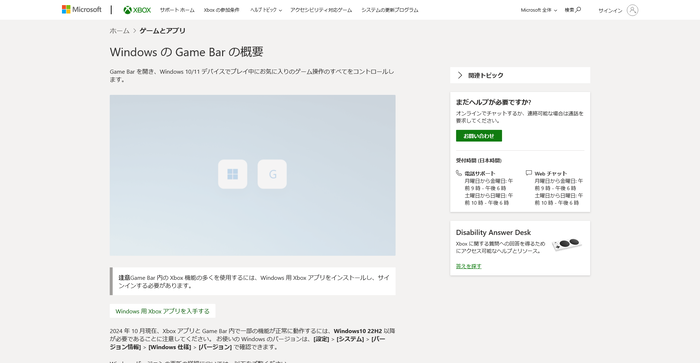Click the green お問い合わせ button
This screenshot has height=363, width=700.
click(x=479, y=136)
